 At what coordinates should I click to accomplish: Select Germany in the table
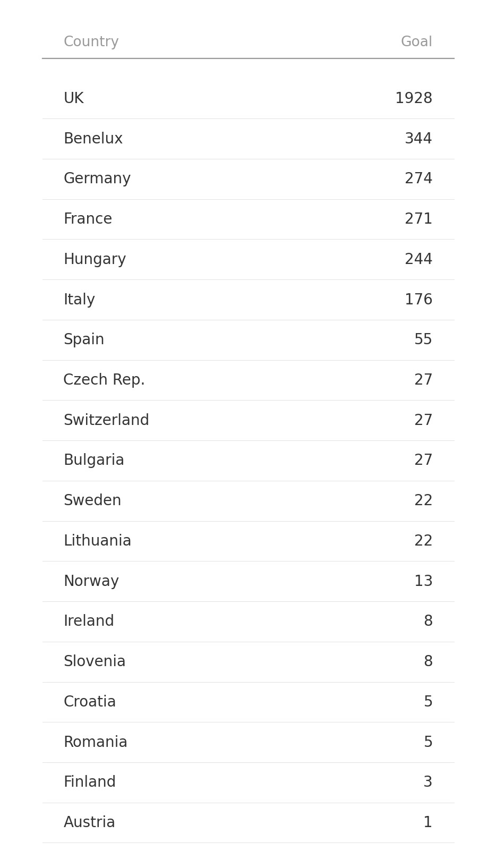[x=97, y=179]
